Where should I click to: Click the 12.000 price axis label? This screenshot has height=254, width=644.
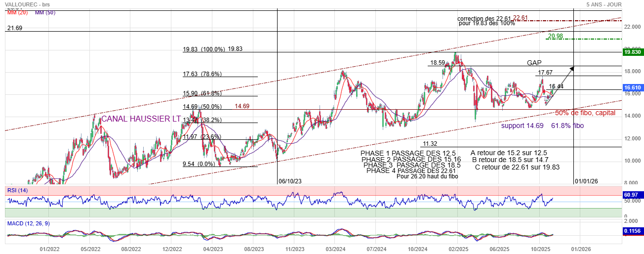click(633, 138)
